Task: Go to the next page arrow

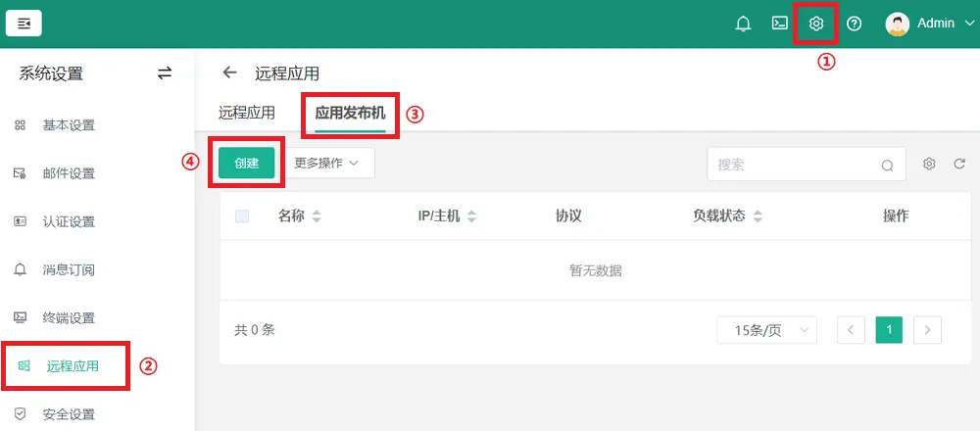Action: click(927, 330)
